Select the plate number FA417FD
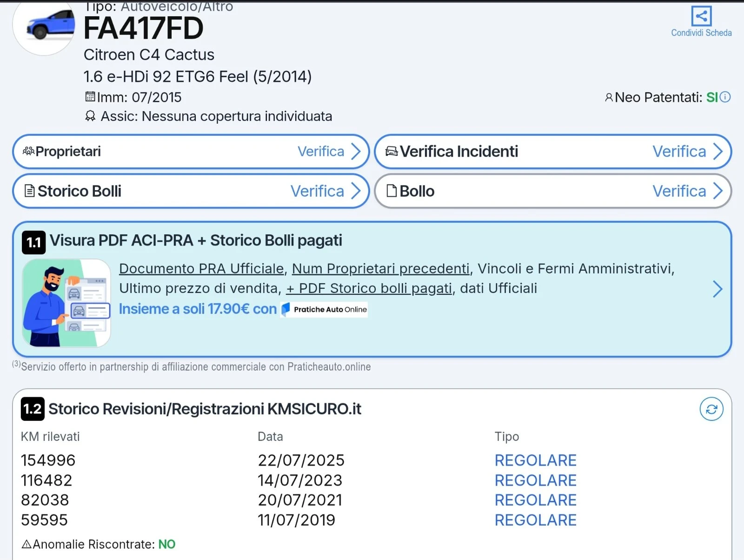Screen dimensions: 744x560 click(143, 28)
